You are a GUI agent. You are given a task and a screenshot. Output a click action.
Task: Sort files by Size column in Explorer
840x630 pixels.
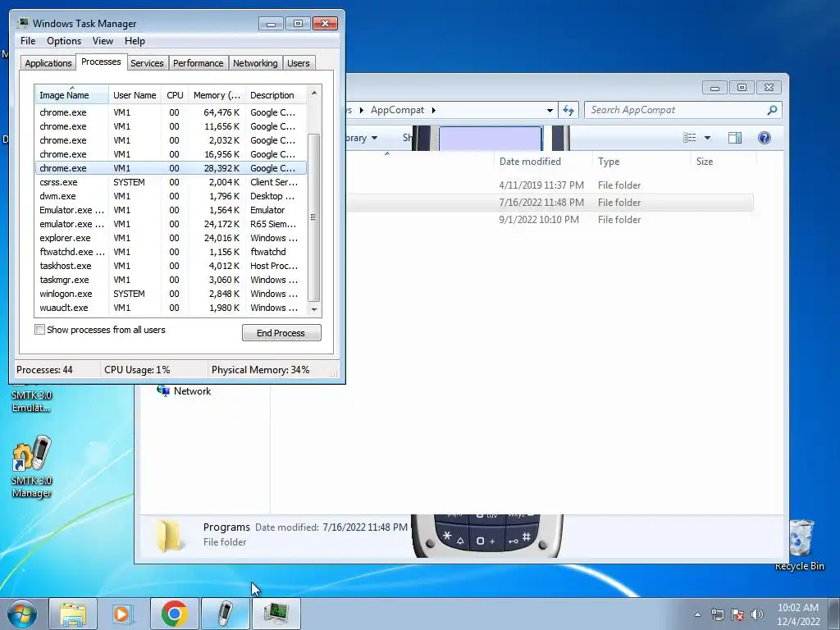pos(724,162)
